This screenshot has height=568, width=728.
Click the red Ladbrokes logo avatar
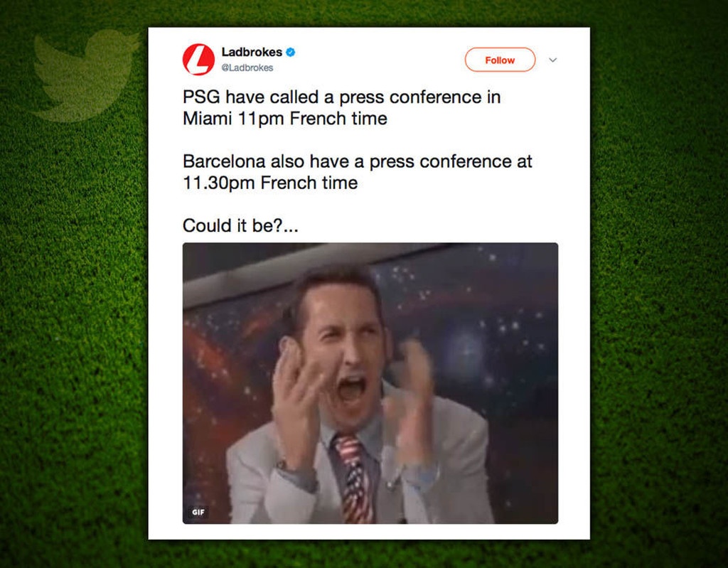(198, 60)
